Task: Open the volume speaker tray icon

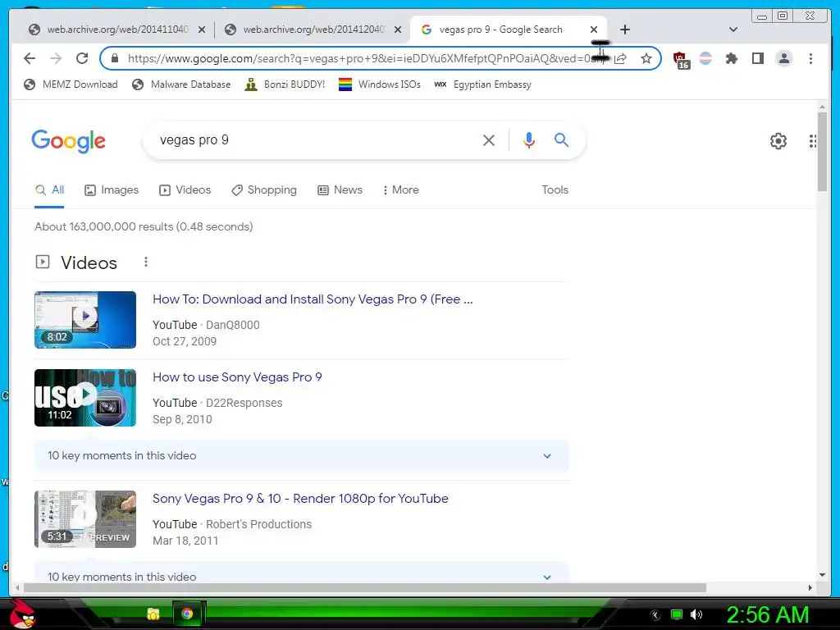Action: click(x=696, y=614)
